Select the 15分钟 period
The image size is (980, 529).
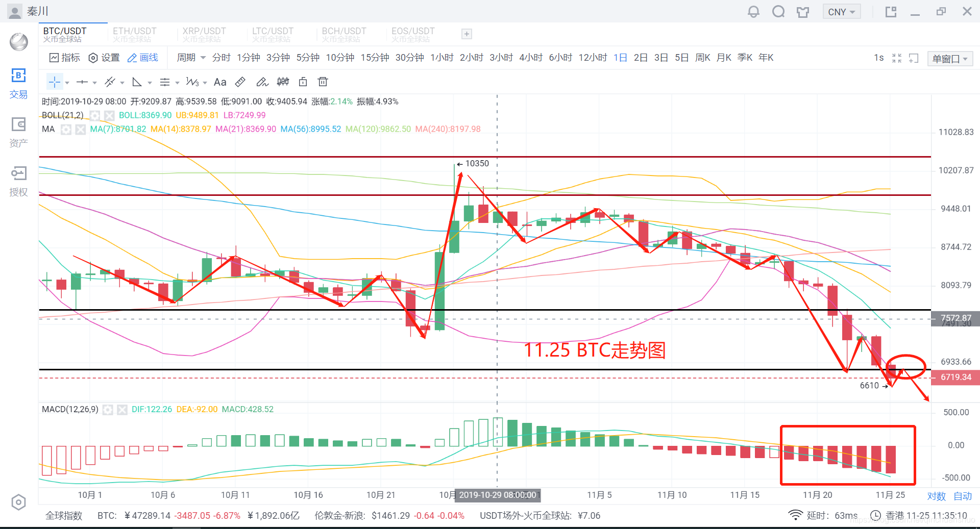(375, 58)
